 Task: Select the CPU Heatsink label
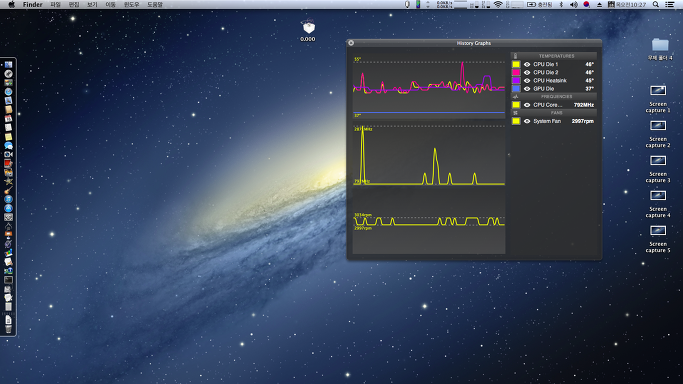click(x=550, y=81)
